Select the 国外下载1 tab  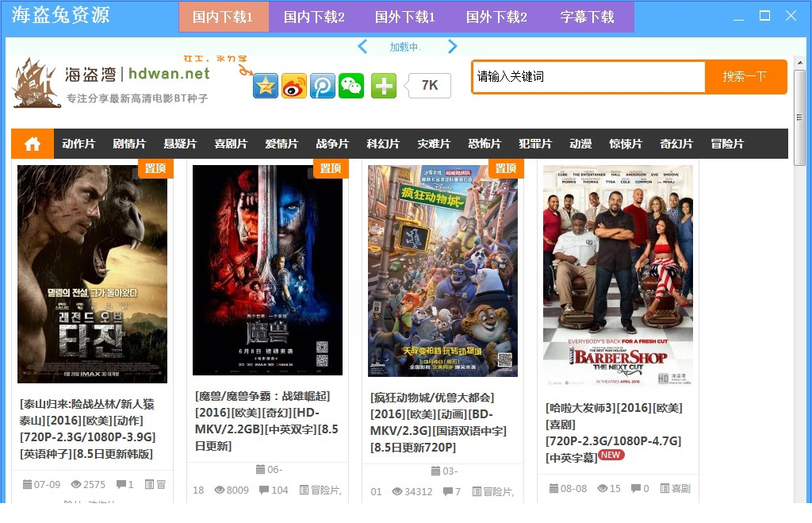405,17
